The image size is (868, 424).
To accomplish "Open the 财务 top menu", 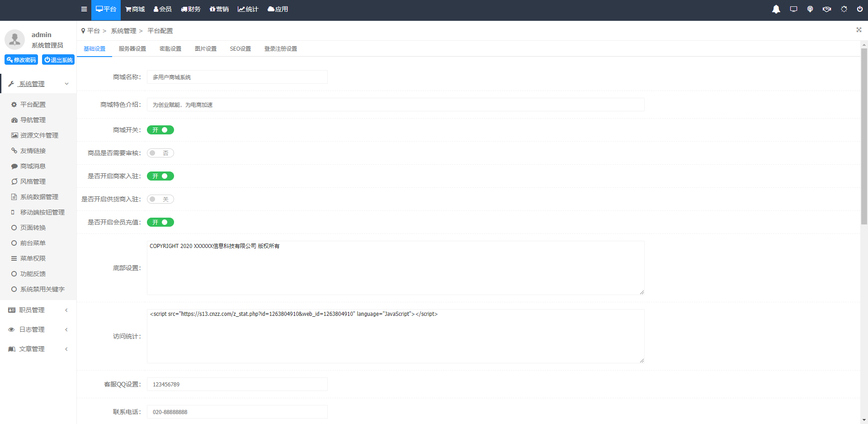I will point(191,10).
